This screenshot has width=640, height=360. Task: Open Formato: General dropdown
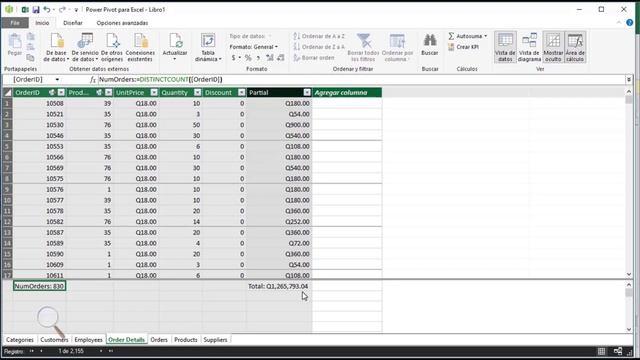point(253,47)
